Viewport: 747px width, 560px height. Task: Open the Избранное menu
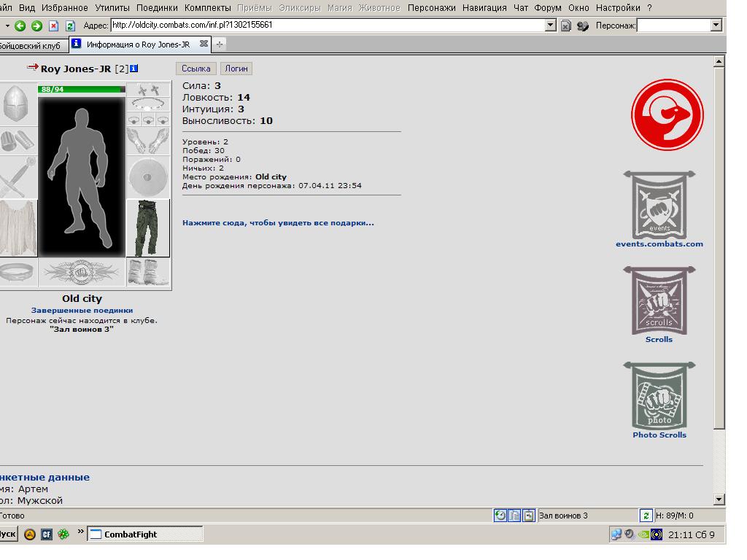(65, 8)
